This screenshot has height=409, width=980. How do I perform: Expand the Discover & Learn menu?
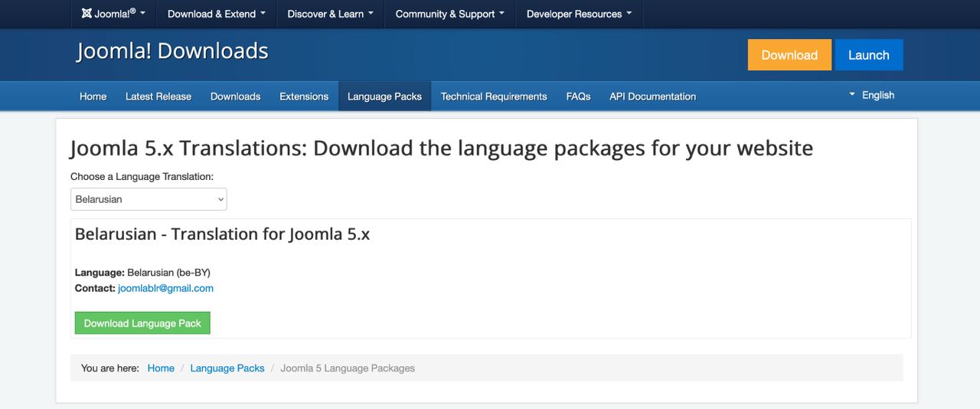(330, 14)
